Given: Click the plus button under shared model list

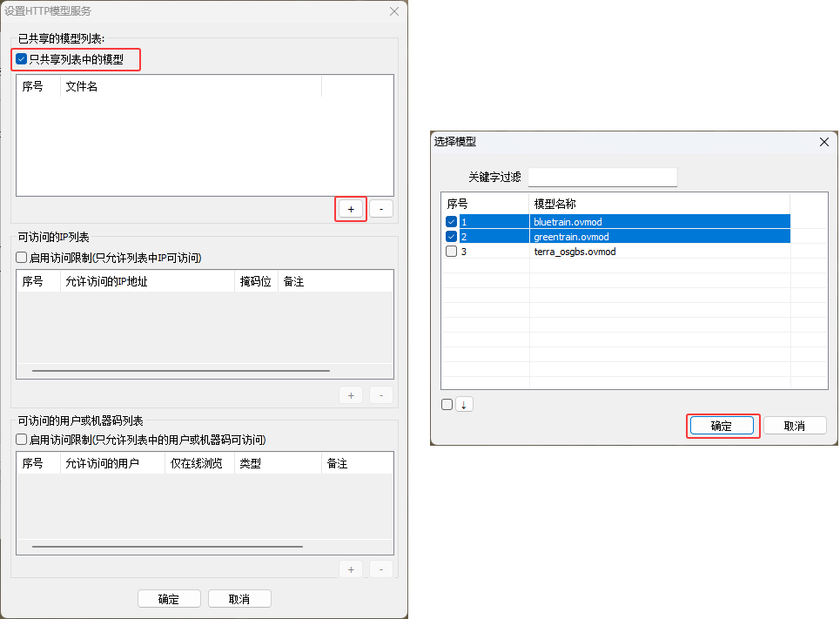Looking at the screenshot, I should point(351,209).
